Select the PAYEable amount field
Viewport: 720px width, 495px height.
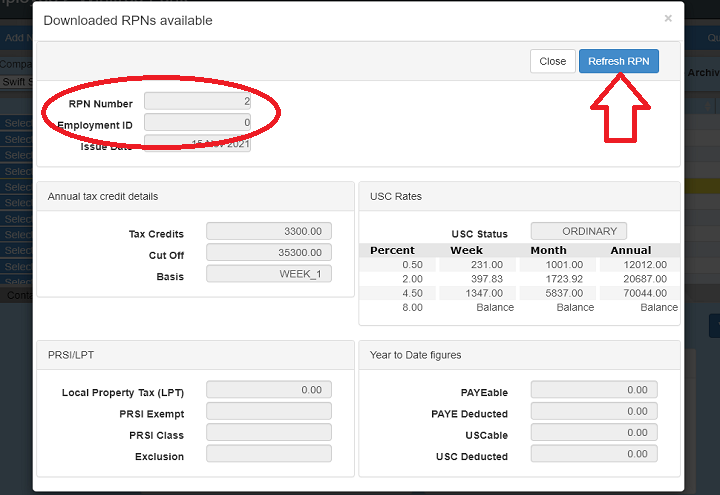(593, 390)
